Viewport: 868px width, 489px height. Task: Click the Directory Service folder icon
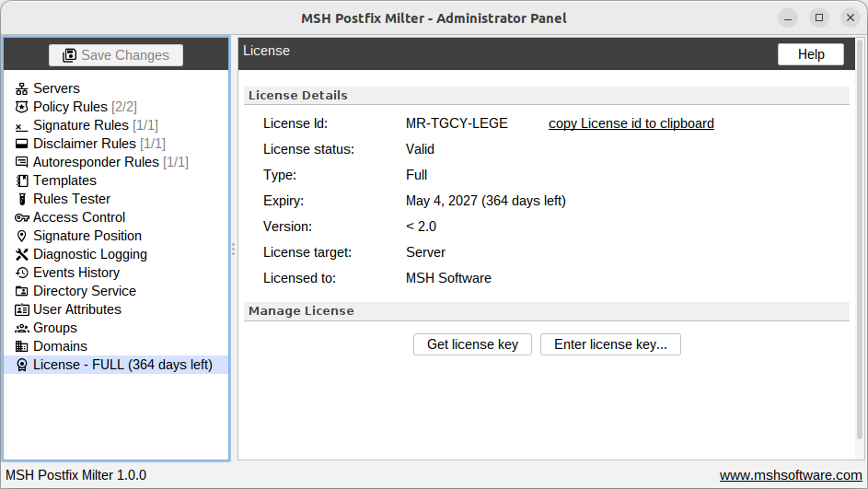pyautogui.click(x=21, y=291)
